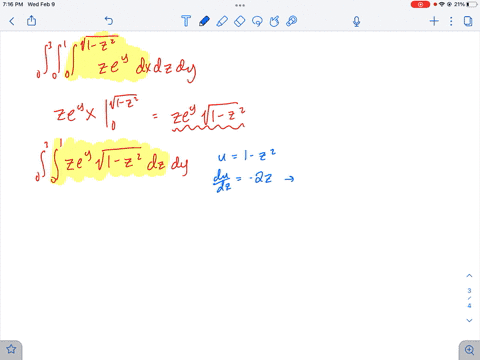Select the Highlighter tool
480x360 pixels.
pos(222,21)
